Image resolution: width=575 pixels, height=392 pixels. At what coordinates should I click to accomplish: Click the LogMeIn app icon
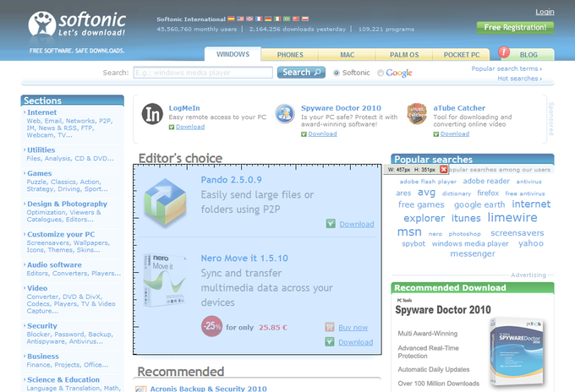click(x=152, y=114)
